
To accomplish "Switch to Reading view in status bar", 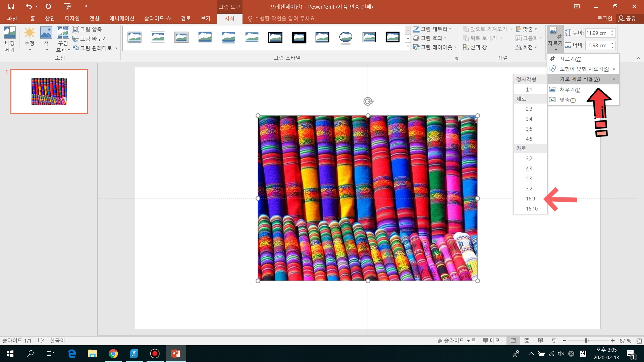I will (540, 341).
